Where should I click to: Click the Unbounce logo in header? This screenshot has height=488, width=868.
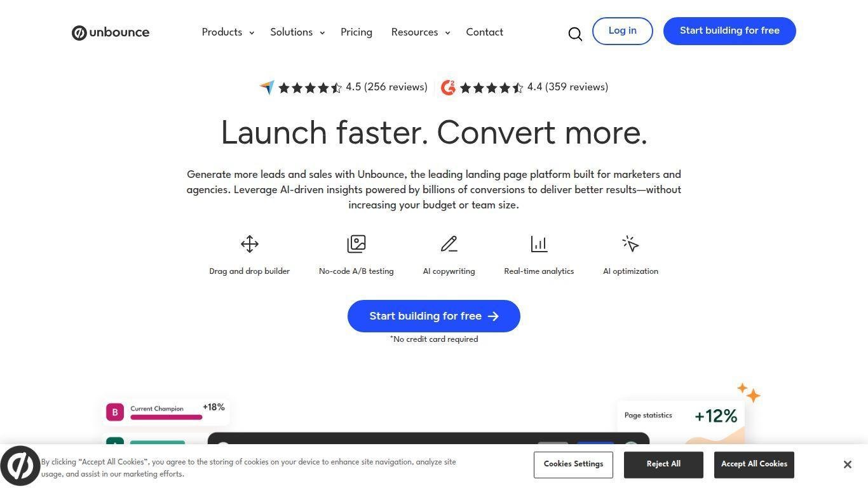coord(111,32)
